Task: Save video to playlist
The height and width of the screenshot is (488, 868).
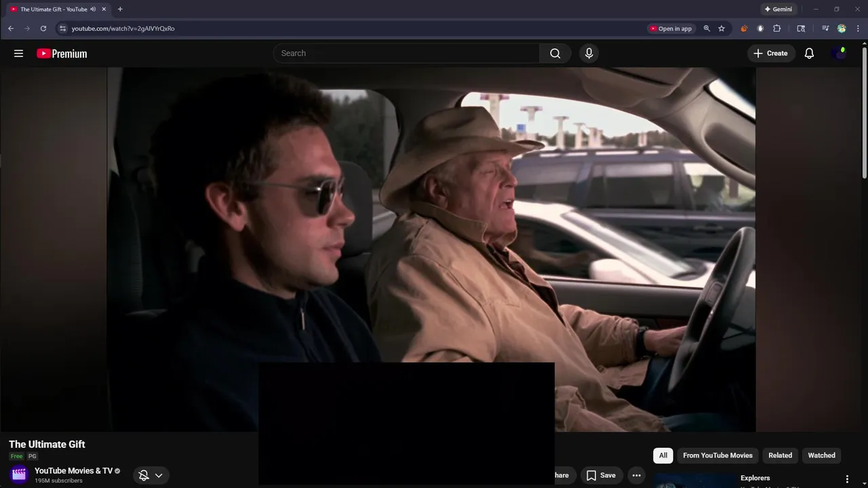Action: pos(601,475)
